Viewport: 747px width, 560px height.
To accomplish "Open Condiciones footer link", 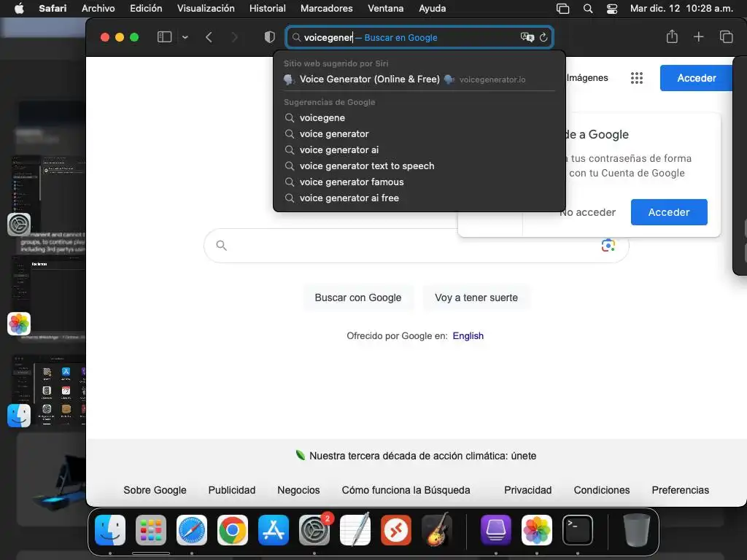I will [x=602, y=490].
